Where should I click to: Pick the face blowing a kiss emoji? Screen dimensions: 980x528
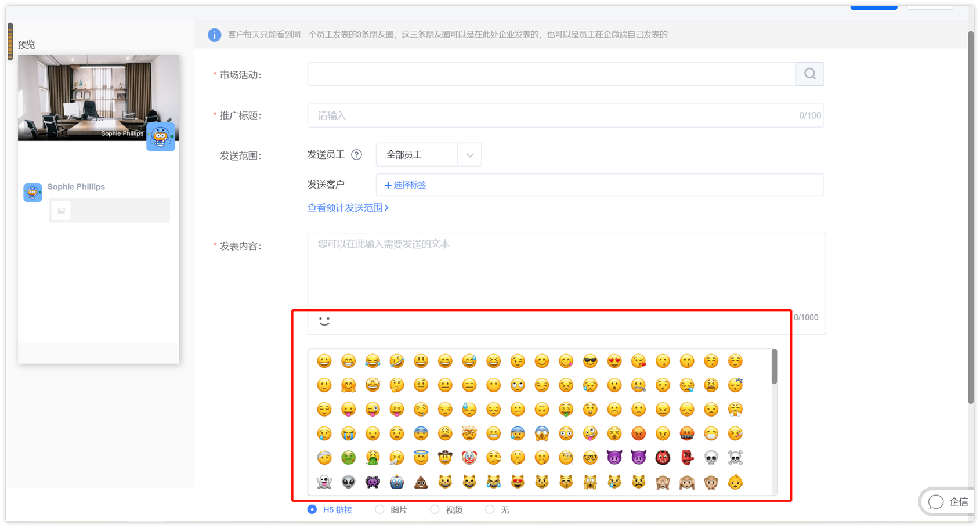(x=638, y=361)
